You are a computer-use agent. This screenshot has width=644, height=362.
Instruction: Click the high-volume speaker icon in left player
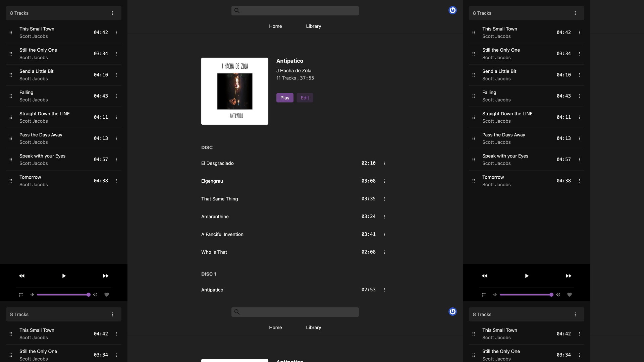tap(95, 295)
